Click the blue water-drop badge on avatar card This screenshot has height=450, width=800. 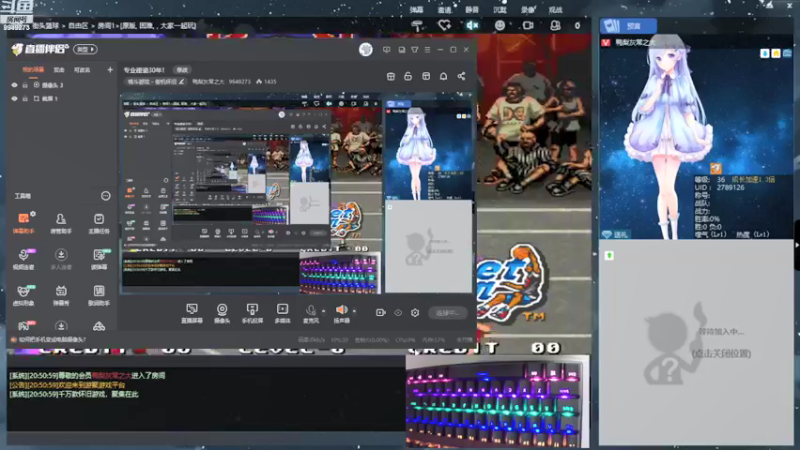click(764, 53)
